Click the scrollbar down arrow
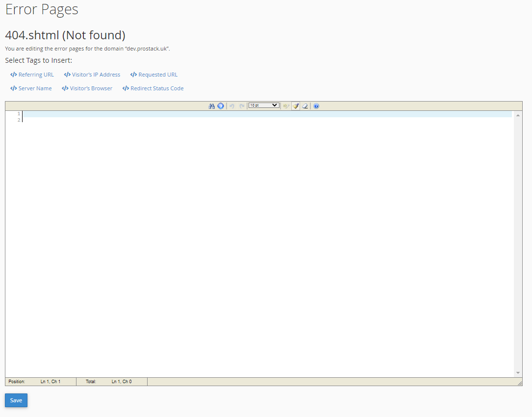Viewport: 532px width, 417px height. pos(518,372)
